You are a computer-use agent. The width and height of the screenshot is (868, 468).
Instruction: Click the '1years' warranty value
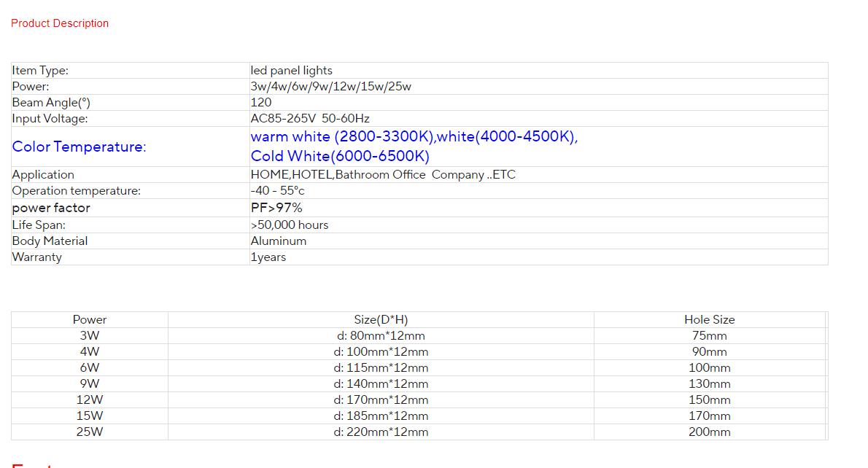click(268, 257)
